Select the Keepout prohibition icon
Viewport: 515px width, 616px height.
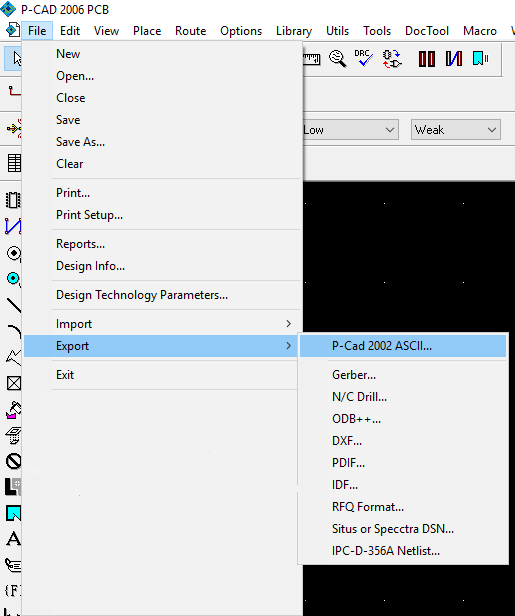point(14,461)
